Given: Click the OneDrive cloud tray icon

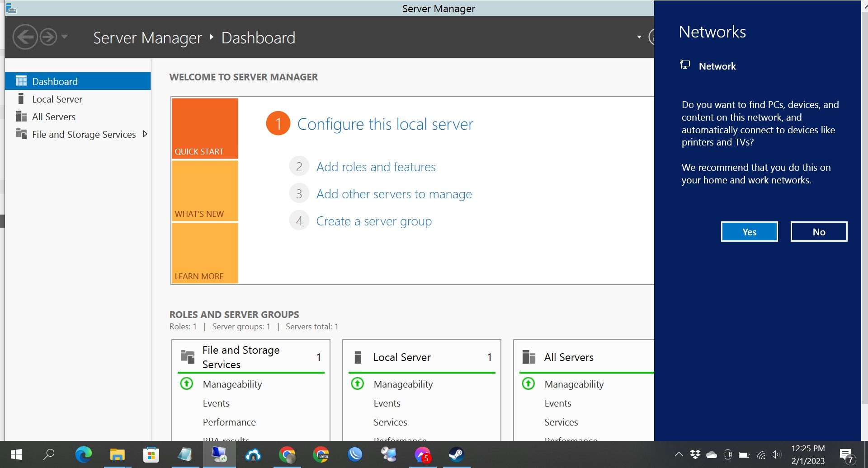Looking at the screenshot, I should tap(712, 454).
